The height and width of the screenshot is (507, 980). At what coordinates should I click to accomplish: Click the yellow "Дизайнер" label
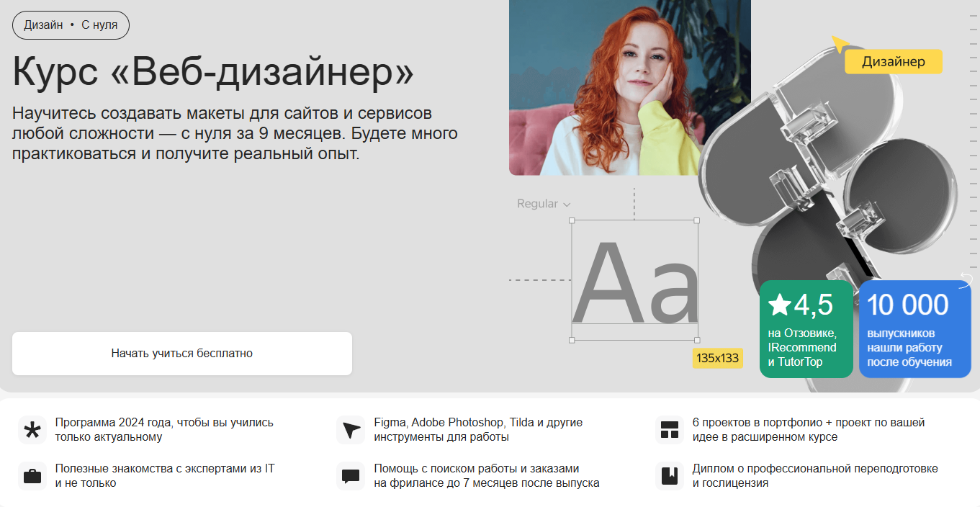[x=894, y=61]
